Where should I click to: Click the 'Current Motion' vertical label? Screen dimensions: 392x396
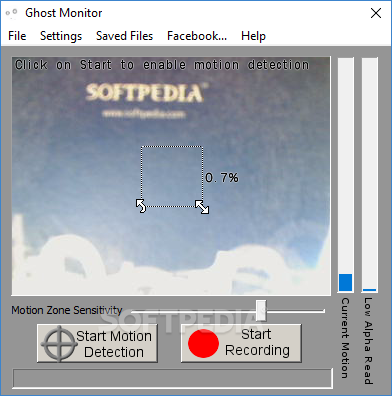pyautogui.click(x=345, y=338)
